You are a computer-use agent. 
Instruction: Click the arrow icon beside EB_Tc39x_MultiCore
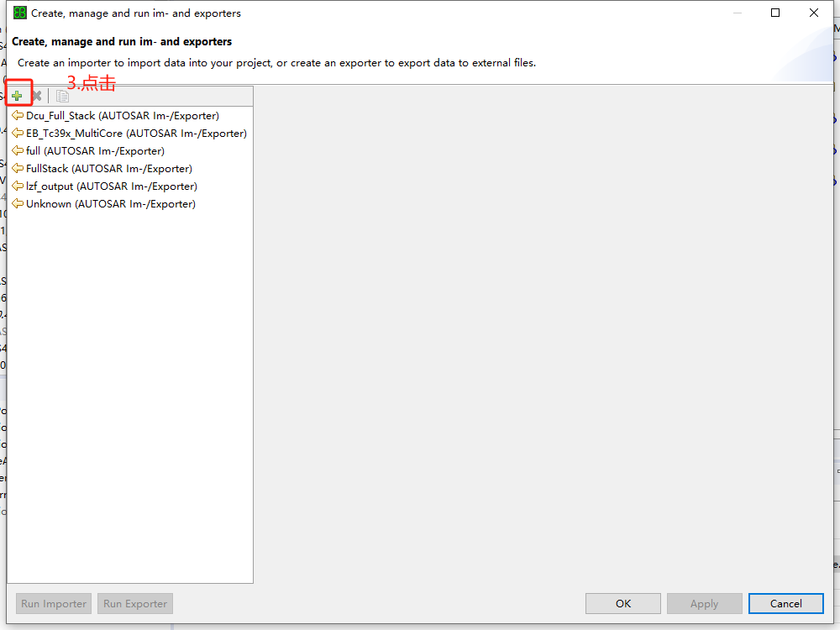coord(18,134)
